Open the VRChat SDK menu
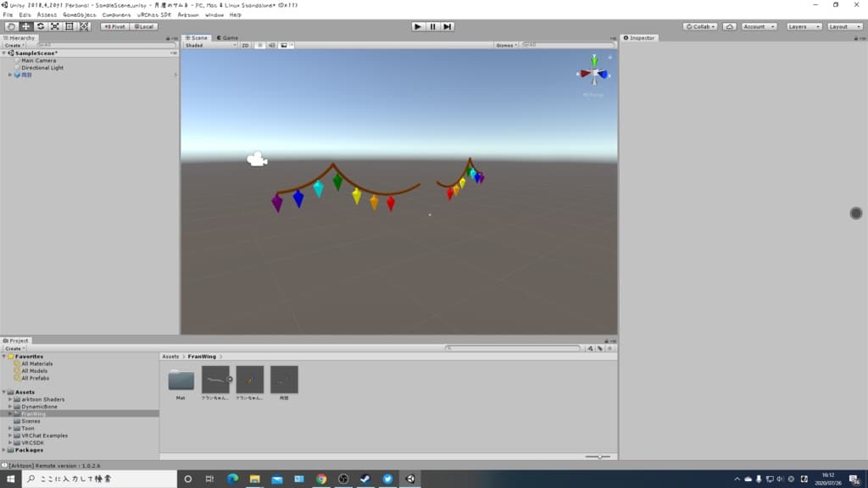 click(154, 15)
